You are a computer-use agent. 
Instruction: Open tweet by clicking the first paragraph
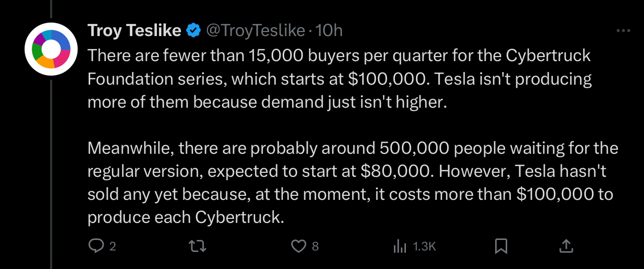339,79
